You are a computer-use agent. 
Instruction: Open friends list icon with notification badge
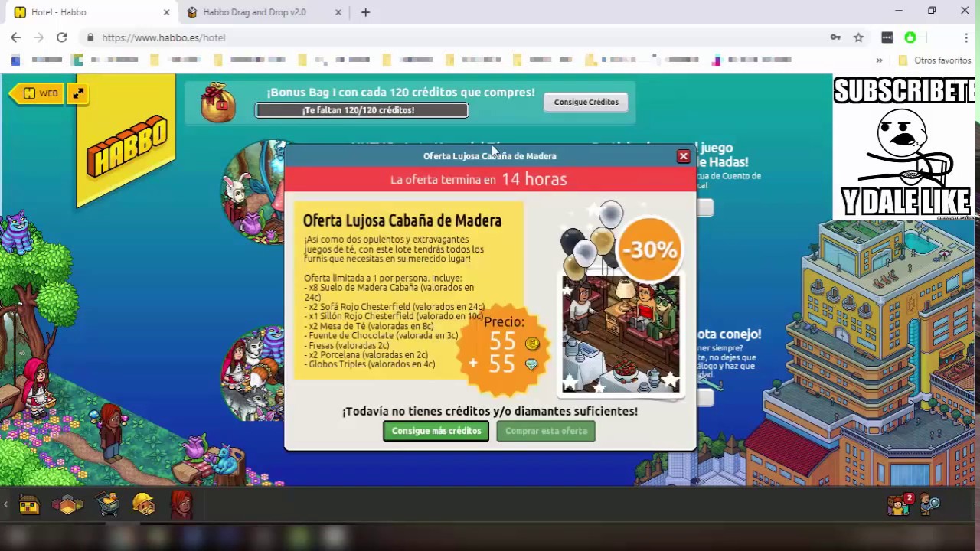900,504
